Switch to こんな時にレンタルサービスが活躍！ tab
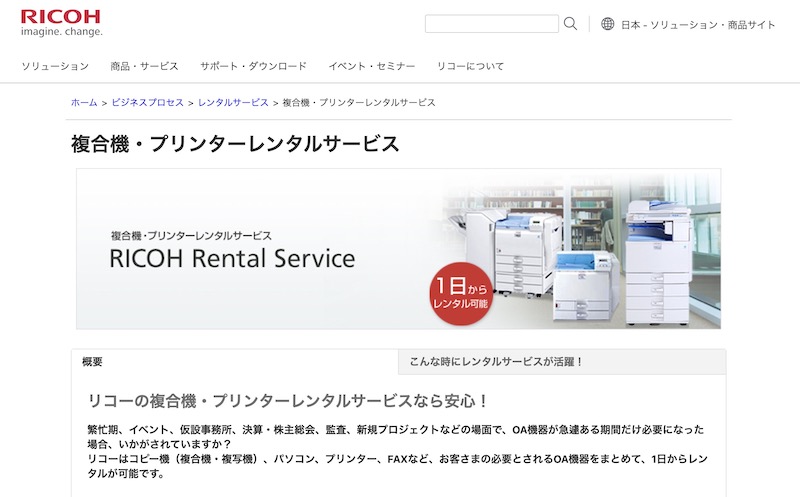Viewport: 800px width, 497px height. click(562, 362)
